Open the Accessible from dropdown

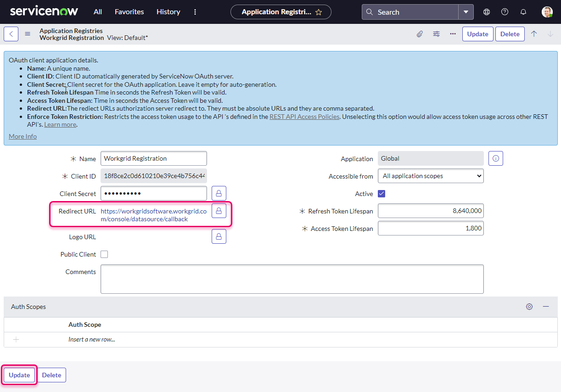pos(430,175)
